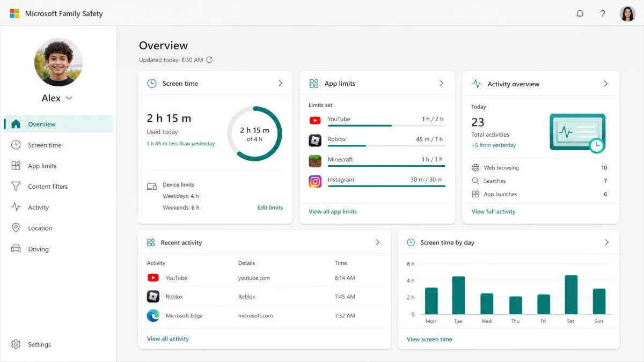
Task: Click Alex's profile photo
Action: pyautogui.click(x=58, y=62)
